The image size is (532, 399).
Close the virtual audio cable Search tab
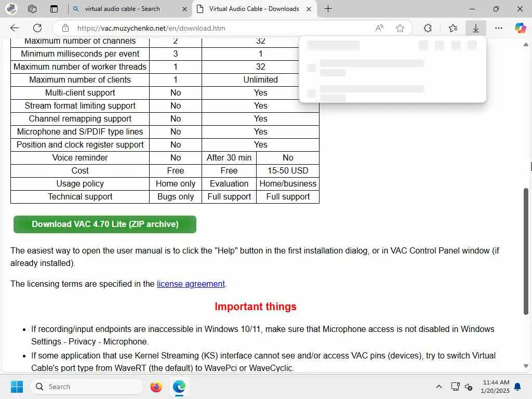(x=184, y=9)
